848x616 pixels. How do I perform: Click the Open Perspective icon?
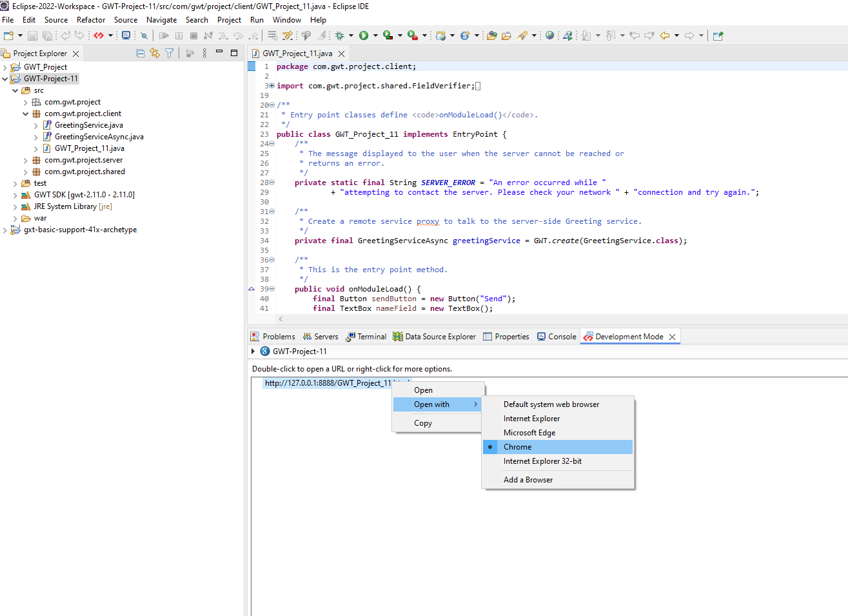click(718, 35)
